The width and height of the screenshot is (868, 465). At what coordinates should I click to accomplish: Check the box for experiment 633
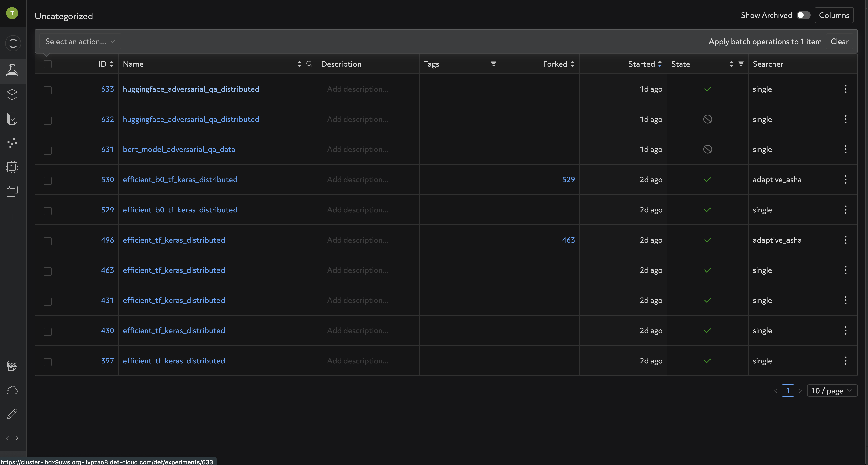click(x=48, y=90)
